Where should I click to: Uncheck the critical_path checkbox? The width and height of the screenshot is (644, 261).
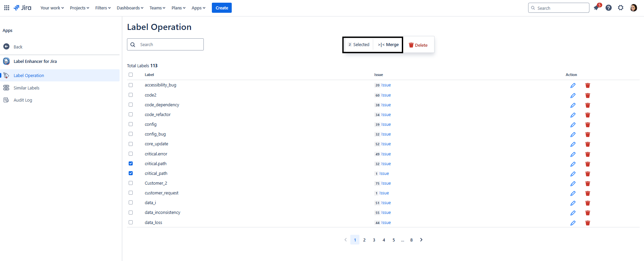point(131,173)
